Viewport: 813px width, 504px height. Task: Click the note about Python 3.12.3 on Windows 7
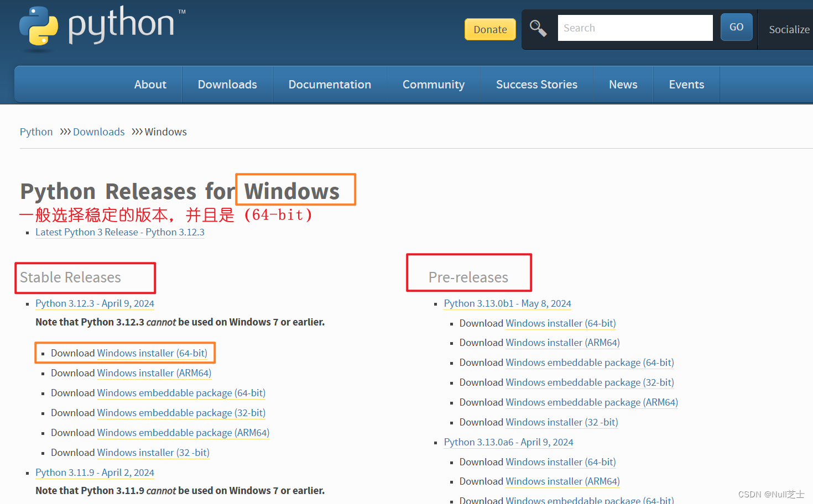click(180, 322)
